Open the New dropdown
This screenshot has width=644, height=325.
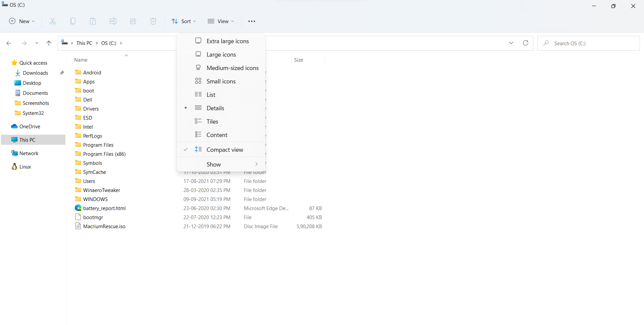pos(22,21)
